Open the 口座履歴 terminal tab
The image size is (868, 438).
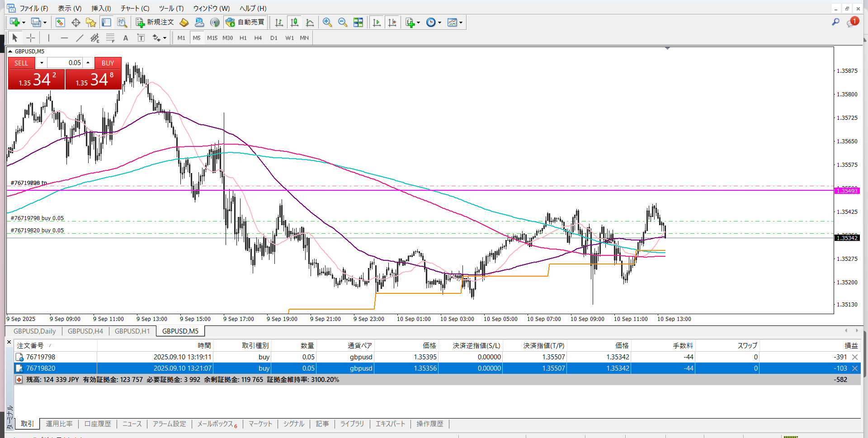pos(98,424)
